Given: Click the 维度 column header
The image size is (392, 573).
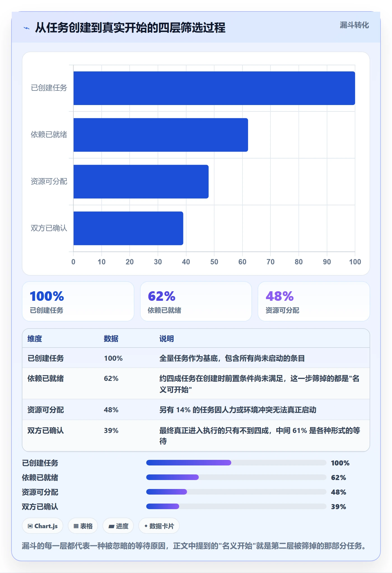Looking at the screenshot, I should pos(35,339).
